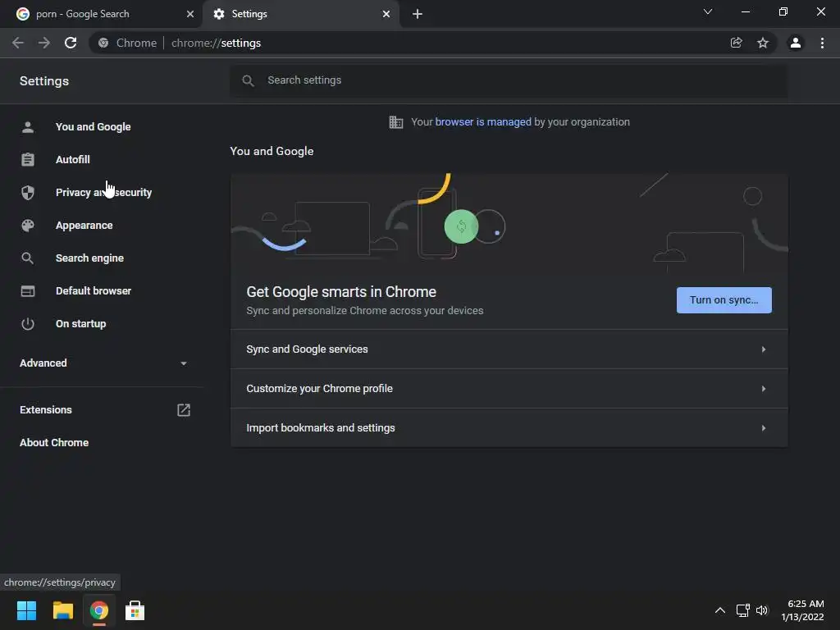
Task: Open the tab search down-arrow
Action: coord(708,11)
